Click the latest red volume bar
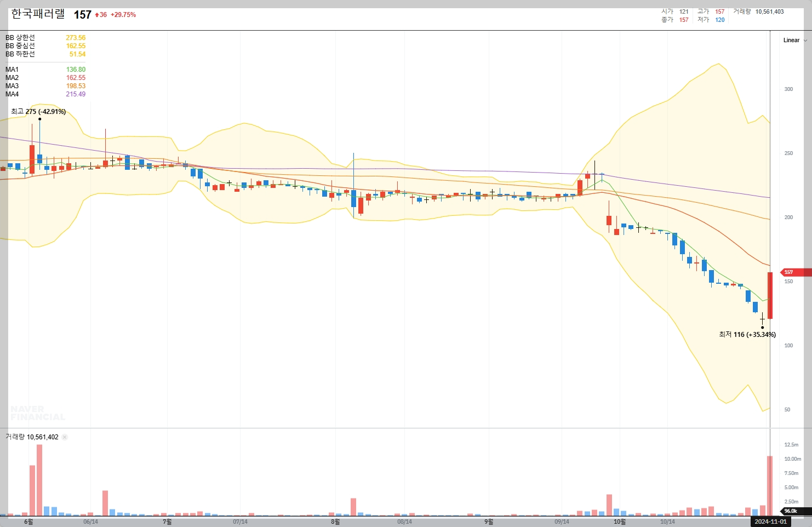Viewport: 812px width, 527px height. click(x=770, y=485)
